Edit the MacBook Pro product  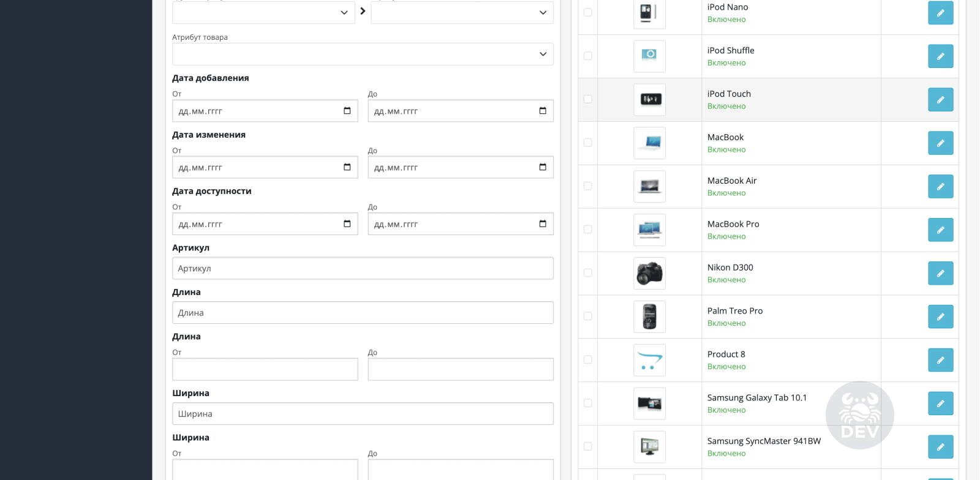pyautogui.click(x=940, y=230)
